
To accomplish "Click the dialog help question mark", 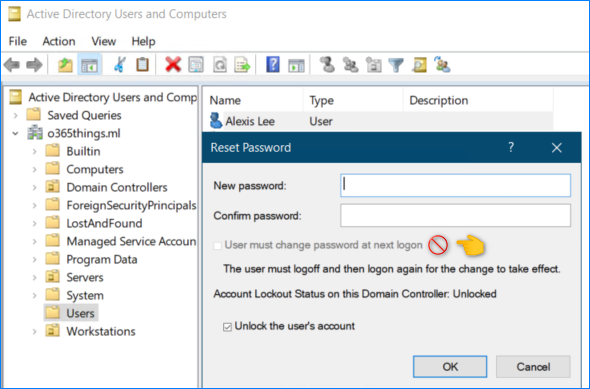I will tap(511, 147).
